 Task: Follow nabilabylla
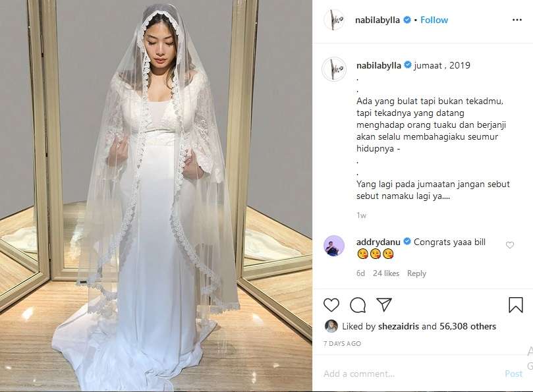point(434,20)
